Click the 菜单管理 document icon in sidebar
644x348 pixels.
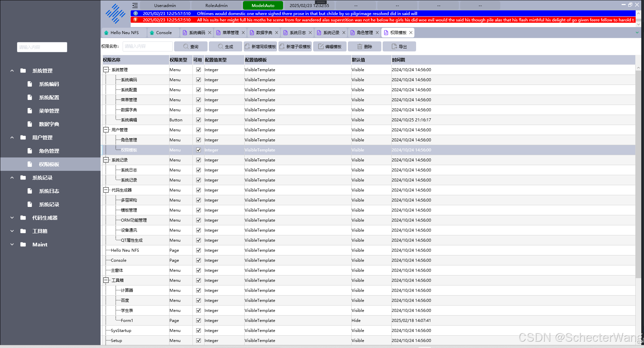point(30,111)
